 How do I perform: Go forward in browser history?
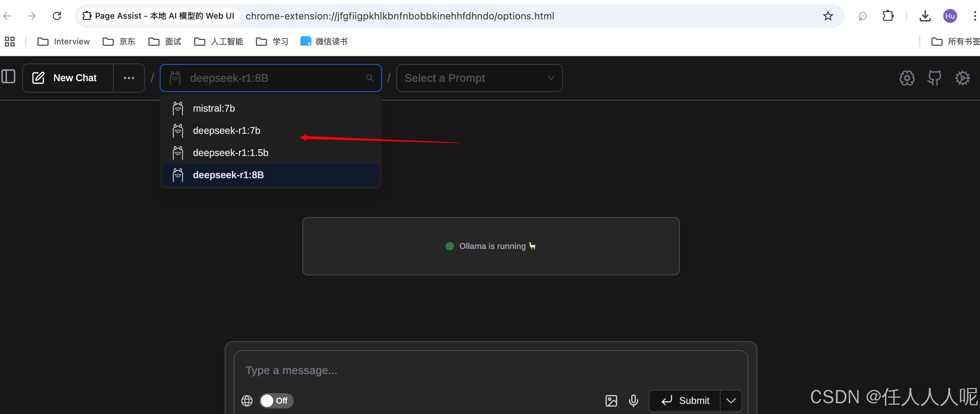coord(32,16)
